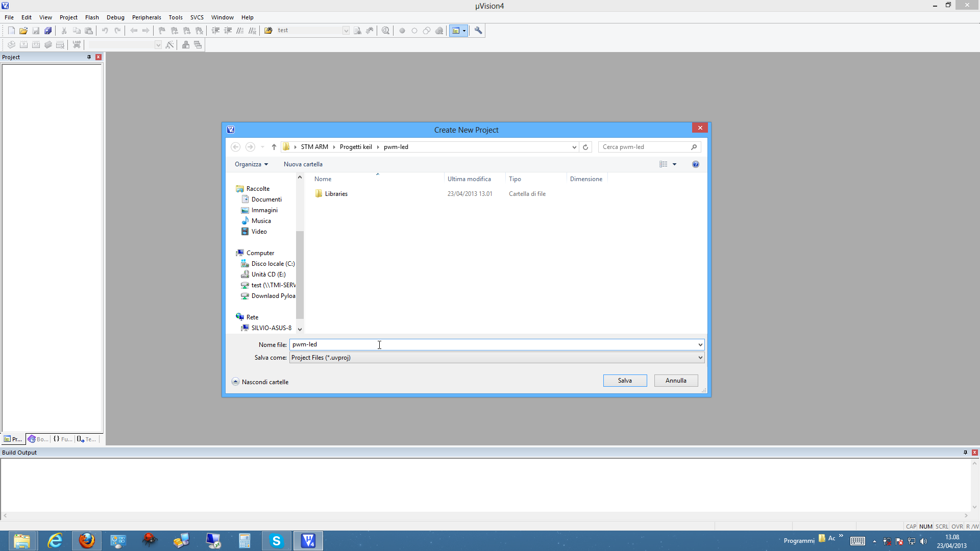This screenshot has height=551, width=980.
Task: Expand the Organizza dropdown menu
Action: point(251,164)
